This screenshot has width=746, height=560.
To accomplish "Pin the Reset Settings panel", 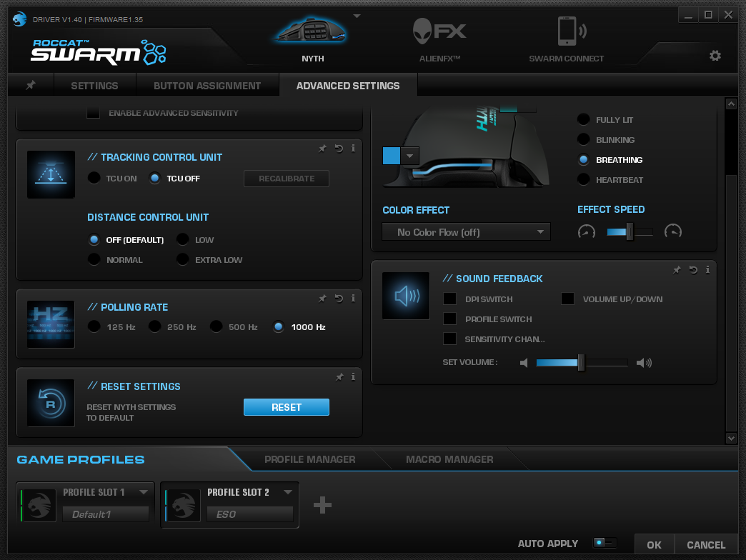I will point(339,377).
